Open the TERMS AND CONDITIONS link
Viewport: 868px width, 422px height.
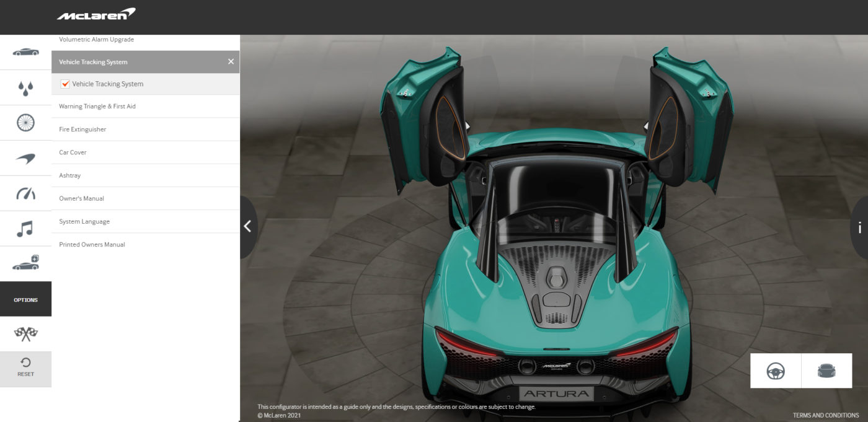pos(826,415)
